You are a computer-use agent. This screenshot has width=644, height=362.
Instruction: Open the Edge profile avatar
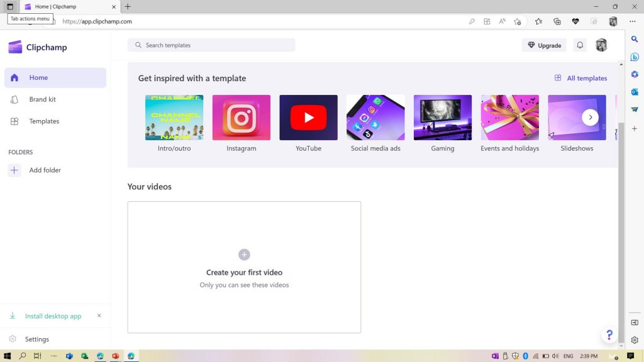[613, 21]
